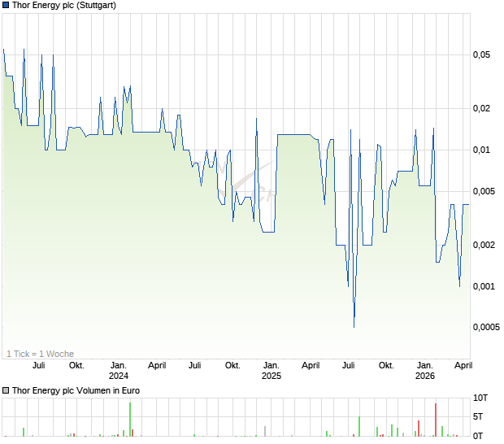Click the lowest price dip near Juli 2025
Image resolution: width=504 pixels, height=444 pixels.
tap(354, 325)
